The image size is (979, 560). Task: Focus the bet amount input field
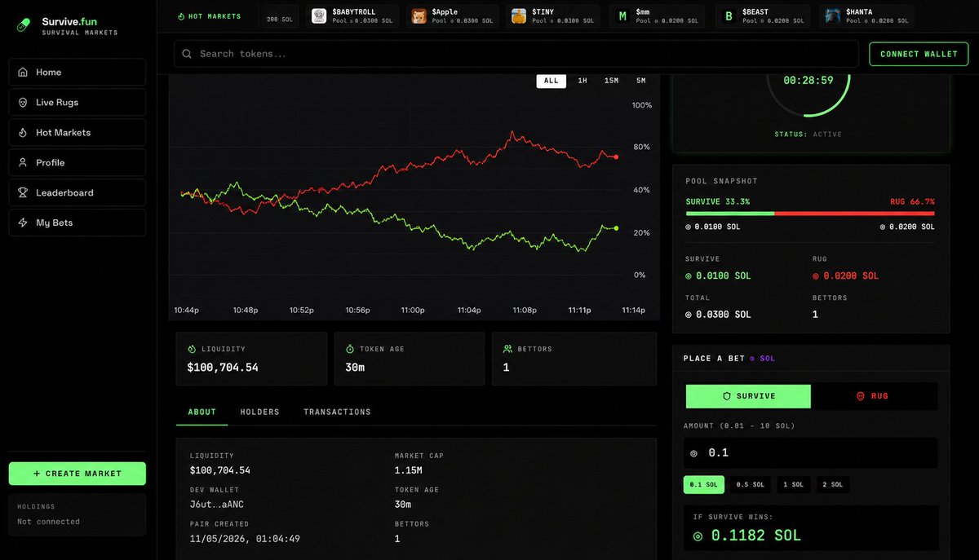(x=810, y=453)
